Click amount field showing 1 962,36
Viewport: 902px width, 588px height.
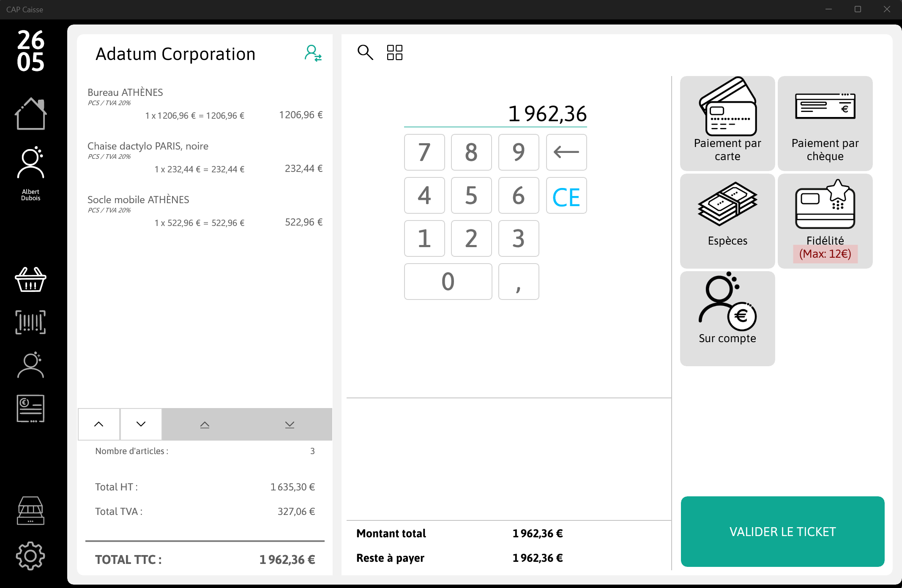pyautogui.click(x=495, y=114)
